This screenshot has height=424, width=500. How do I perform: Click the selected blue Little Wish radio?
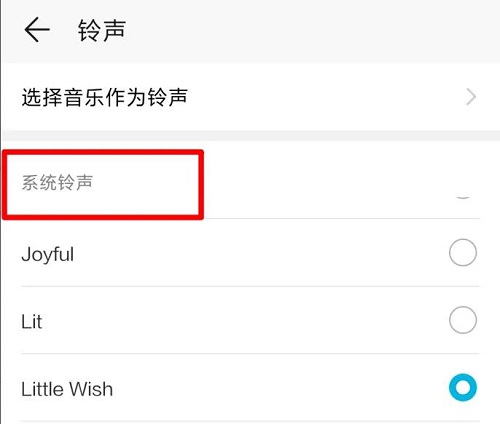click(463, 387)
